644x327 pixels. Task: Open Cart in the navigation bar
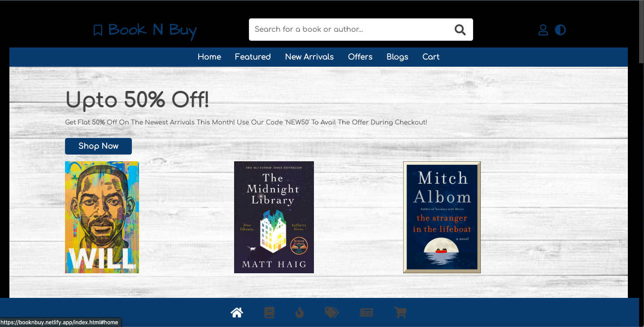click(431, 57)
